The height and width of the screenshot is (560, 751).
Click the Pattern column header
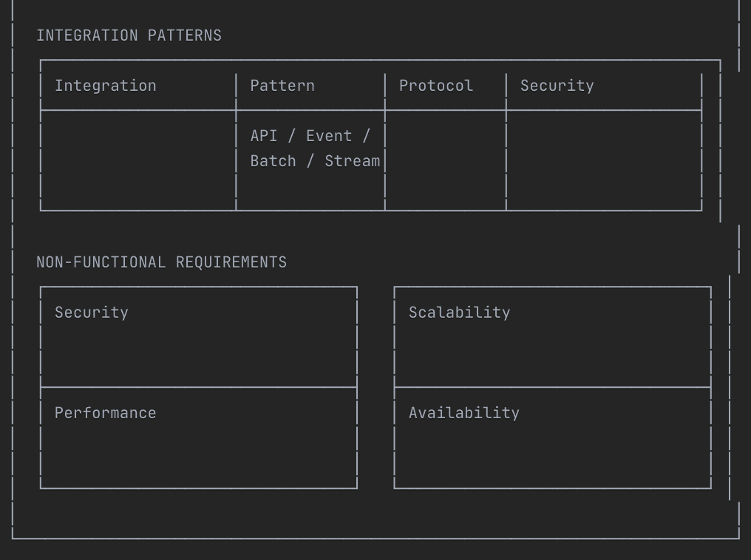click(282, 86)
